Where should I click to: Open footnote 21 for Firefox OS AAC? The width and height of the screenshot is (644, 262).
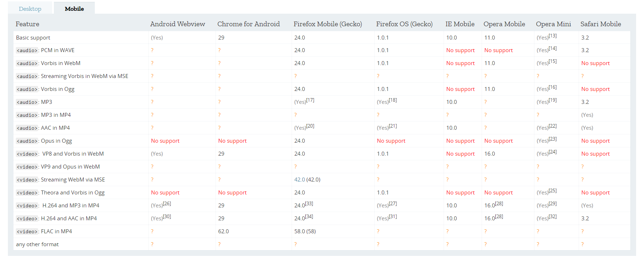click(x=393, y=126)
